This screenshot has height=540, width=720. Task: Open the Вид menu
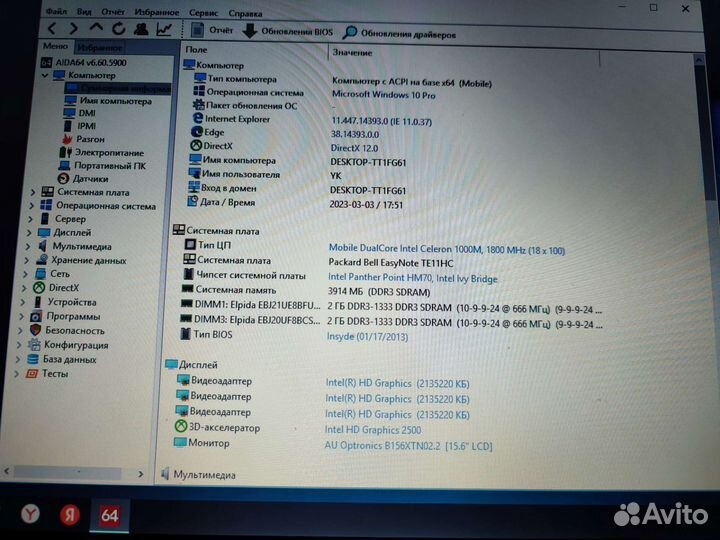tap(84, 11)
